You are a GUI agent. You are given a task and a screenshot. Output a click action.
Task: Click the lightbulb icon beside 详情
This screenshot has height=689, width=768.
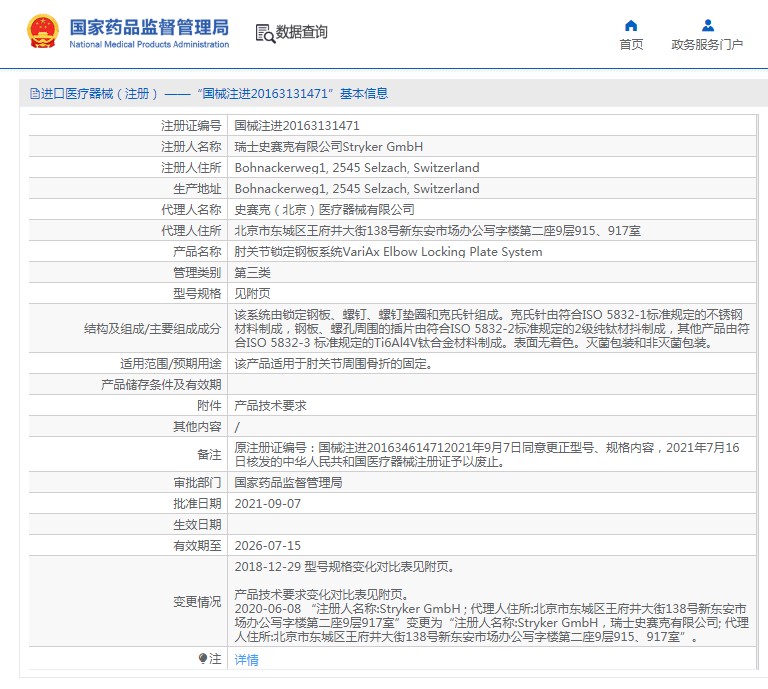point(204,659)
